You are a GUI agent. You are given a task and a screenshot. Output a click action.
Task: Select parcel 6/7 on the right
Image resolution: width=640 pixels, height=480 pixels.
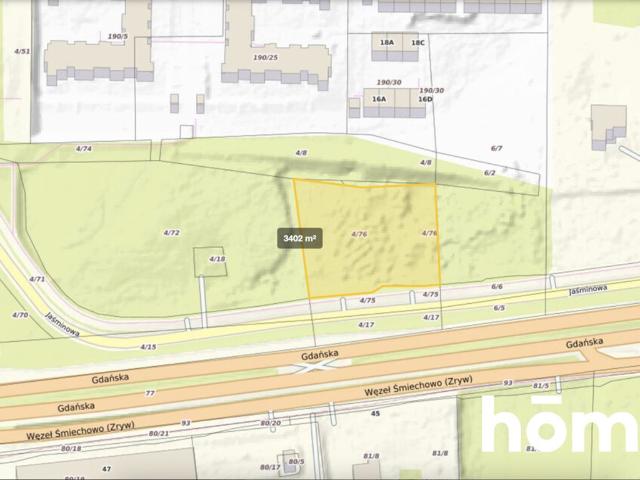(x=496, y=148)
